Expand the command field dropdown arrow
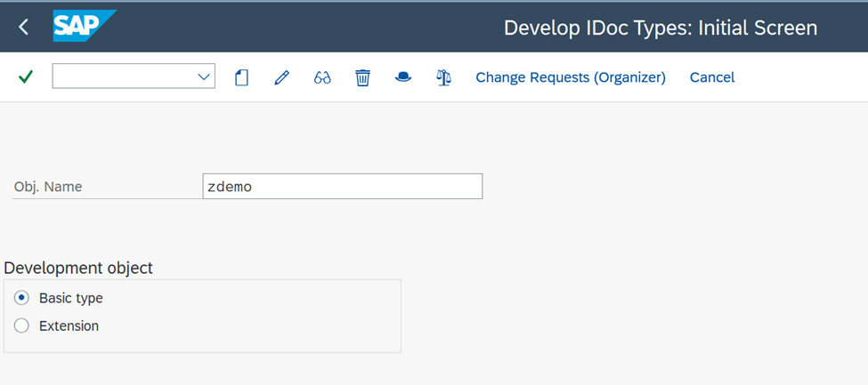This screenshot has height=385, width=868. point(204,76)
